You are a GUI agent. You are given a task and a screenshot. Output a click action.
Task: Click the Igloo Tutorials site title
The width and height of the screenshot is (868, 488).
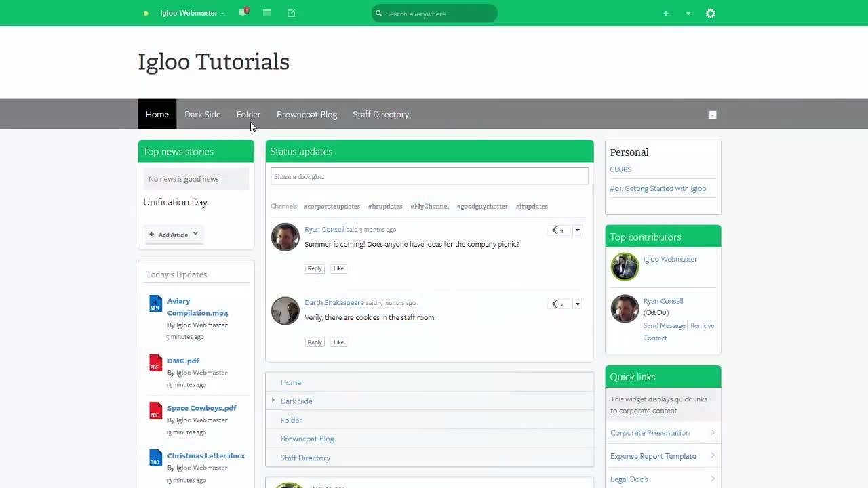coord(214,62)
